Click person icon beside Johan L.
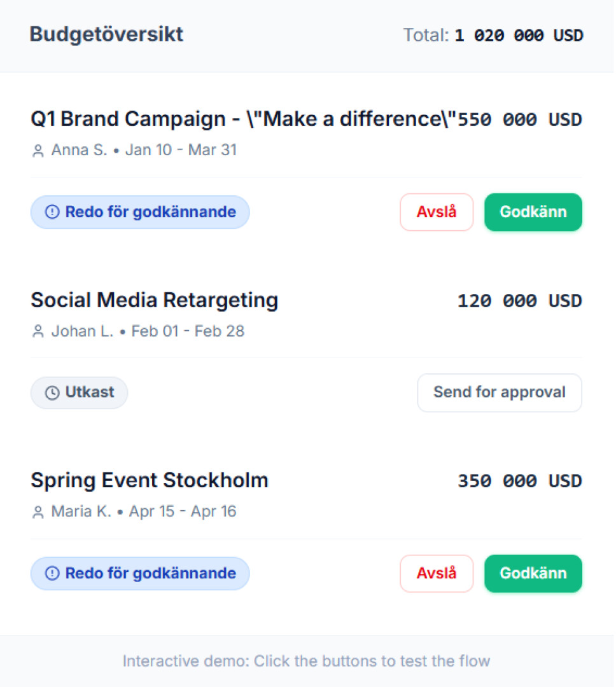 38,331
